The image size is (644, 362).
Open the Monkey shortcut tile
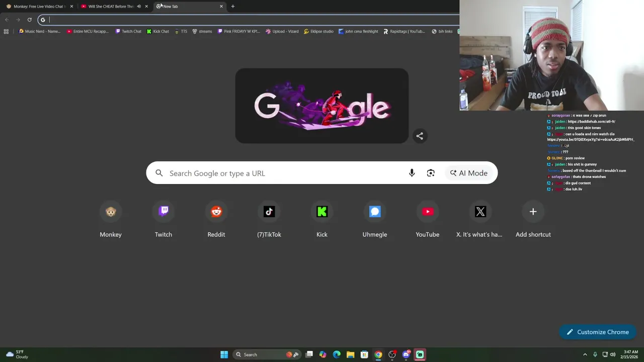point(111,220)
